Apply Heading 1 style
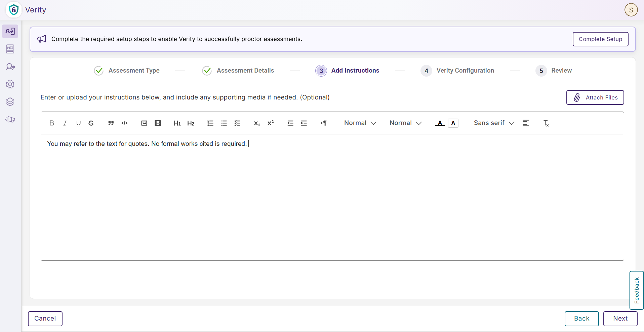644x332 pixels. click(x=177, y=123)
